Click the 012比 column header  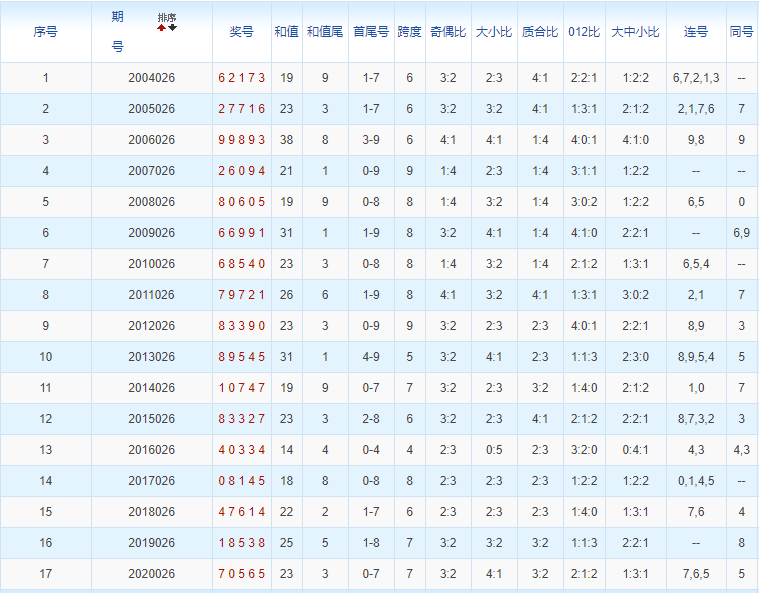(584, 32)
